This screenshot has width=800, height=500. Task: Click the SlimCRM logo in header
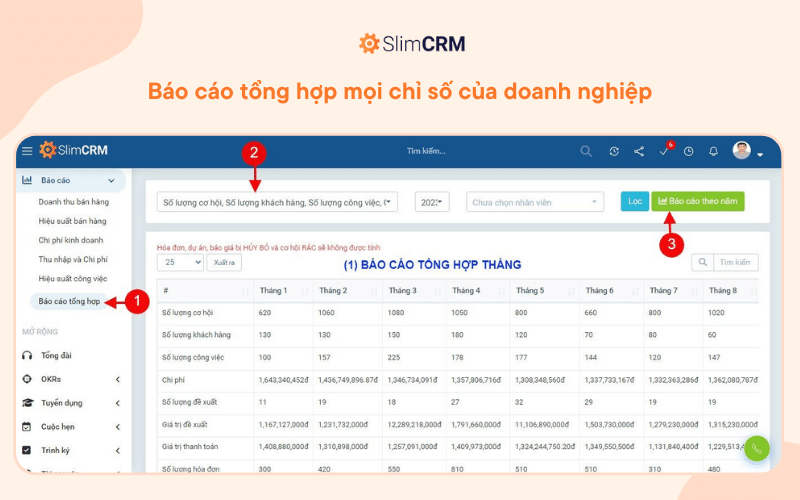(74, 150)
